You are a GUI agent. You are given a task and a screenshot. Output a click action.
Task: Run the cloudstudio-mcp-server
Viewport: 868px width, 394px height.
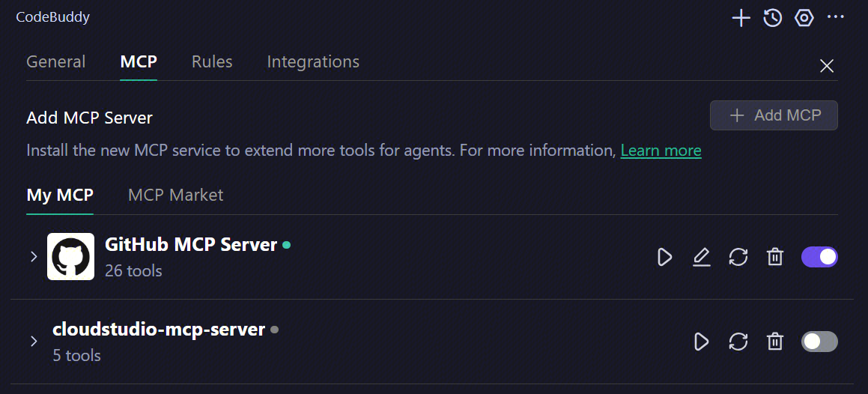(701, 342)
